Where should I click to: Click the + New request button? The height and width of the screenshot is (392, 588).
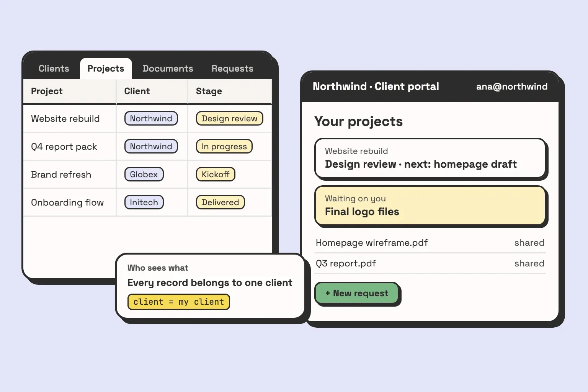[357, 293]
